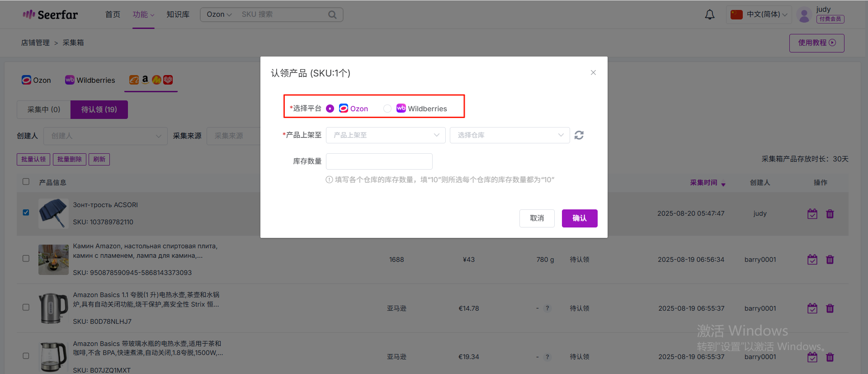Click question mark icon in €19.34 row
The height and width of the screenshot is (374, 868).
547,357
